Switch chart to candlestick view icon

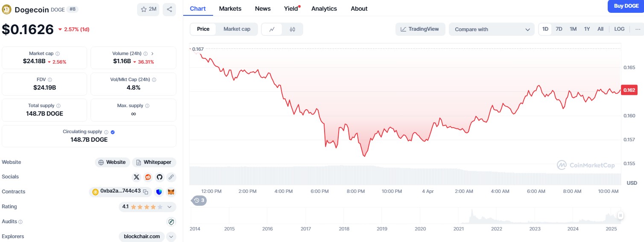click(x=292, y=29)
